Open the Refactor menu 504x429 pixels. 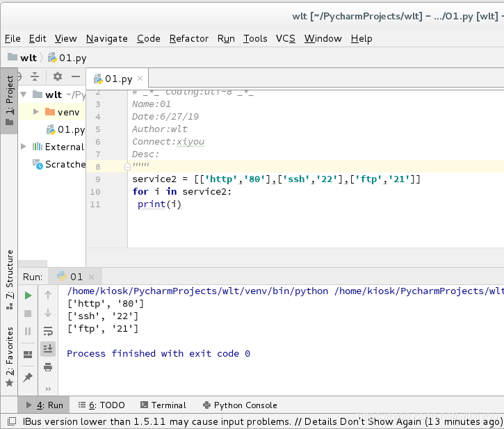189,39
